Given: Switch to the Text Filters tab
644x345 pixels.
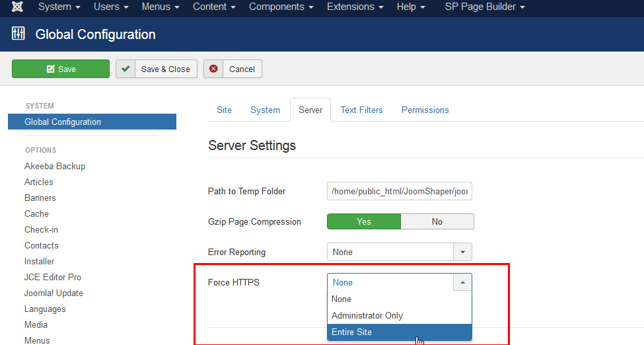Looking at the screenshot, I should click(x=361, y=110).
